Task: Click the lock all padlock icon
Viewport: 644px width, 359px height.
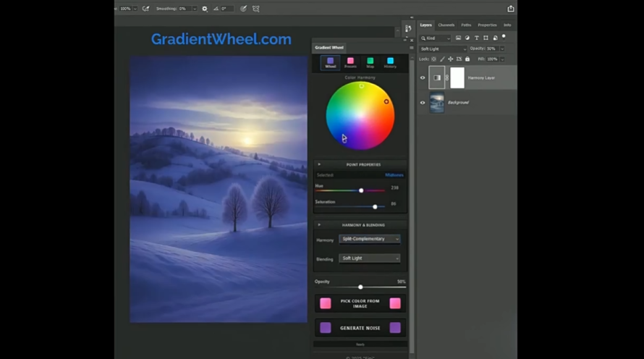Action: click(467, 59)
